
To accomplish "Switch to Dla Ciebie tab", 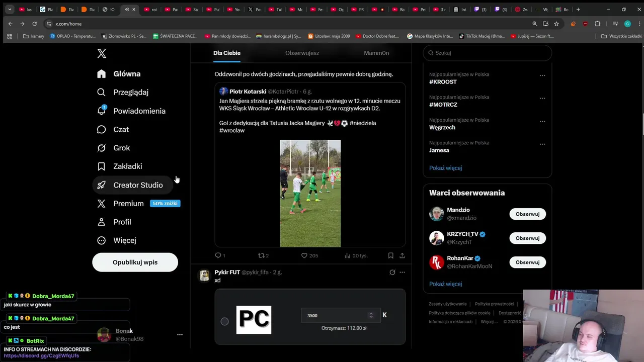I will click(227, 53).
